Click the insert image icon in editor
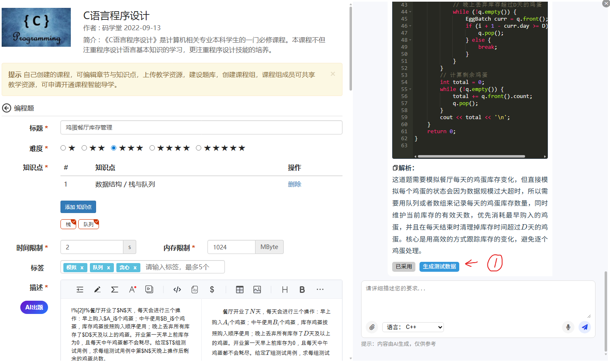The width and height of the screenshot is (610, 364). 257,290
